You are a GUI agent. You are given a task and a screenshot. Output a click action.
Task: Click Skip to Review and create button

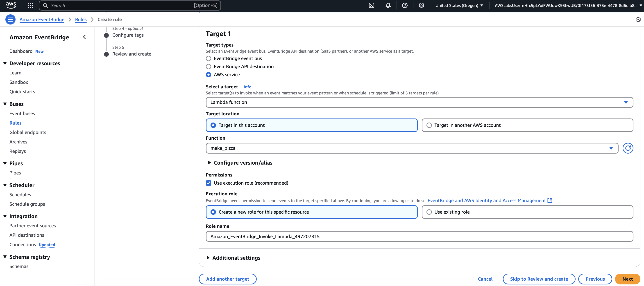[x=539, y=279]
